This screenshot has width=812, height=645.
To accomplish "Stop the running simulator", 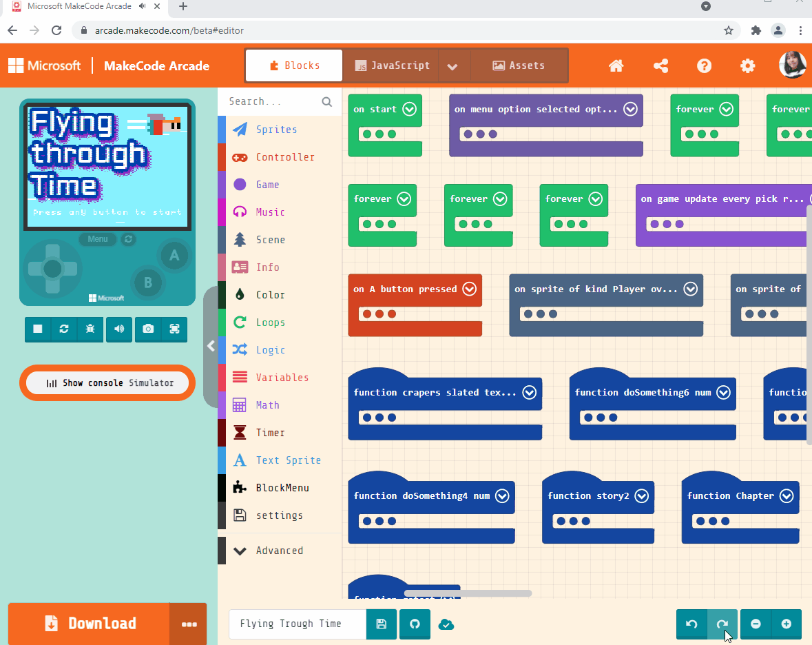I will tap(38, 329).
